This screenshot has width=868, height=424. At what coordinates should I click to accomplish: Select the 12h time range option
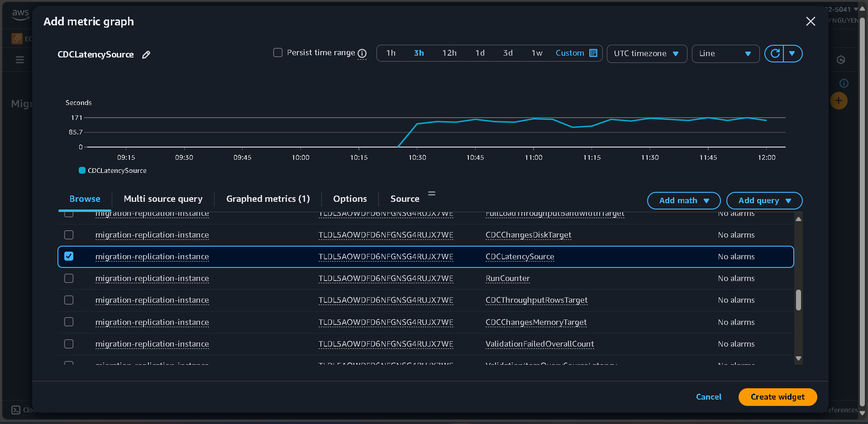point(449,53)
